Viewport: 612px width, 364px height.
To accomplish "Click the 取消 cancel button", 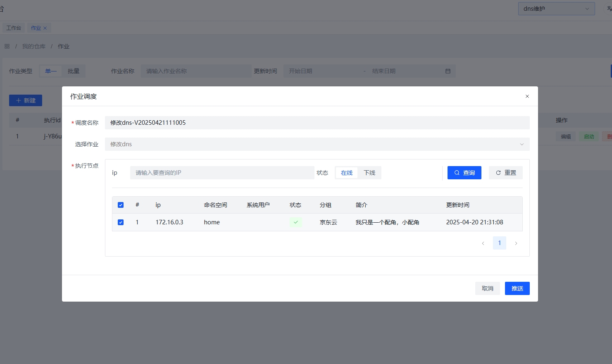I will (488, 288).
